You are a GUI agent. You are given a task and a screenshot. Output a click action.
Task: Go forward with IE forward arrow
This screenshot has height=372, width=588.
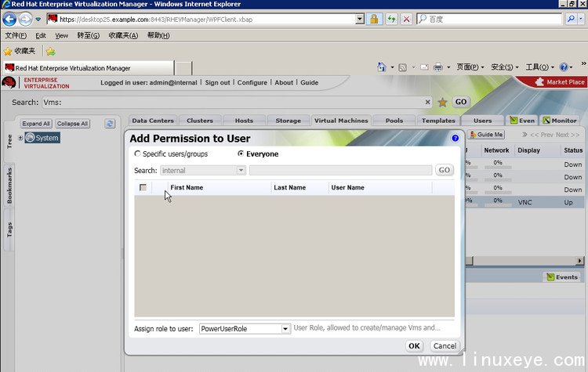tap(25, 19)
